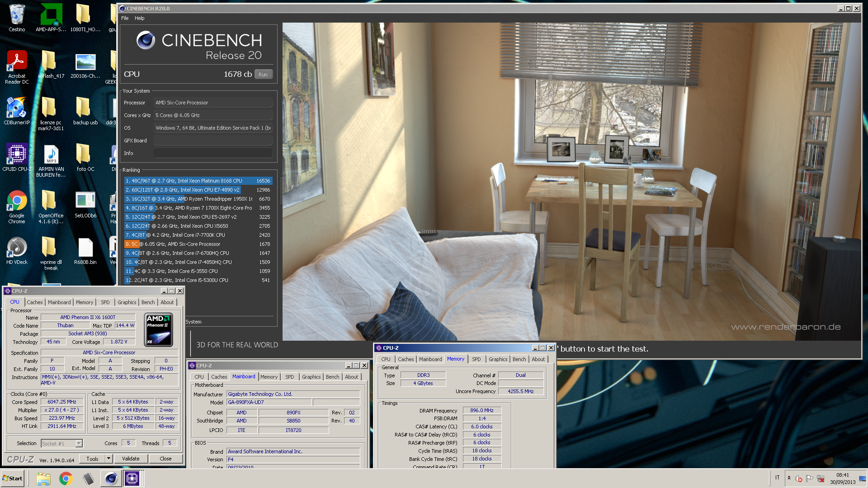Image resolution: width=868 pixels, height=488 pixels.
Task: Open About tab in middle CPU-Z window
Action: [x=352, y=377]
